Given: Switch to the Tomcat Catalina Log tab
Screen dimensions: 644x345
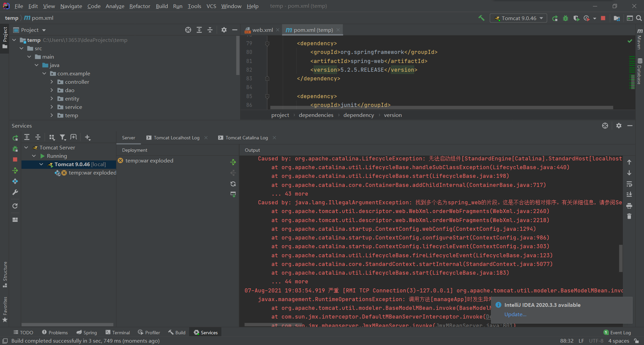Looking at the screenshot, I should coord(247,138).
